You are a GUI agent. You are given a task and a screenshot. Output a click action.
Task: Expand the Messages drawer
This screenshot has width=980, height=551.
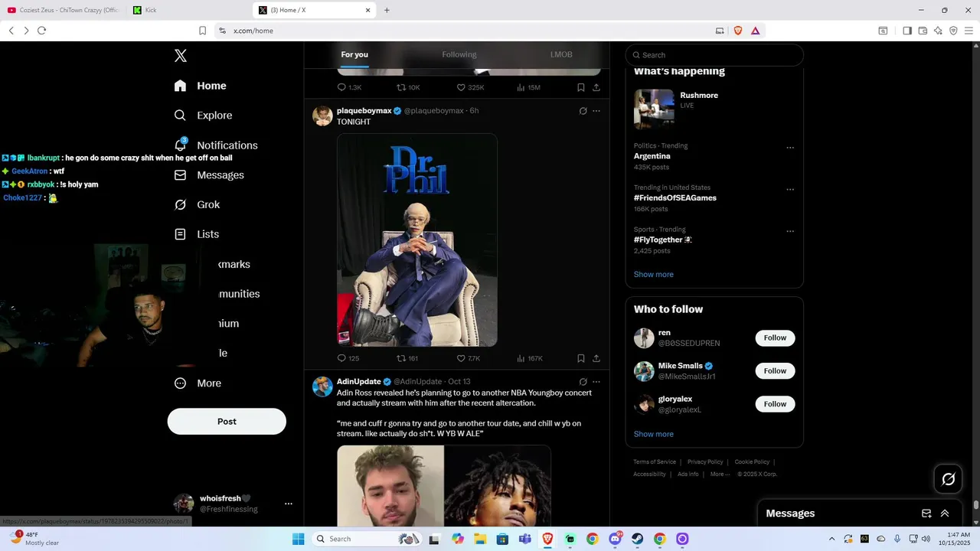click(945, 514)
